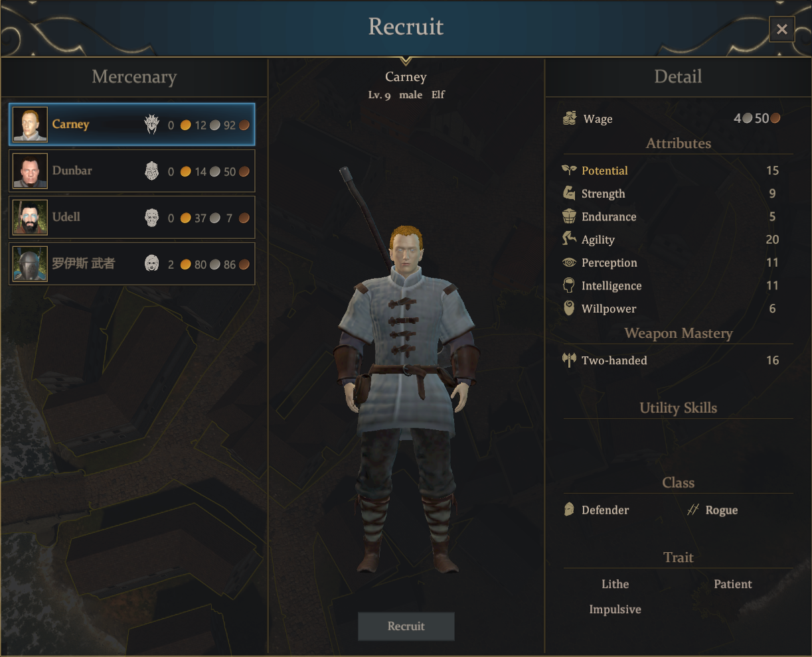Screen dimensions: 812x657
Task: Click the Impulsive trait label
Action: (x=615, y=609)
